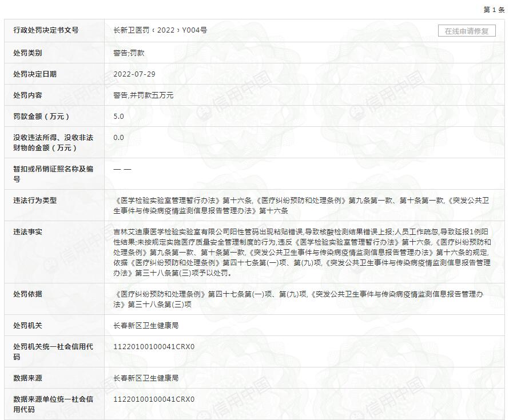Click the credit code in 处罚机关统一社会信用代码 row

pos(154,347)
